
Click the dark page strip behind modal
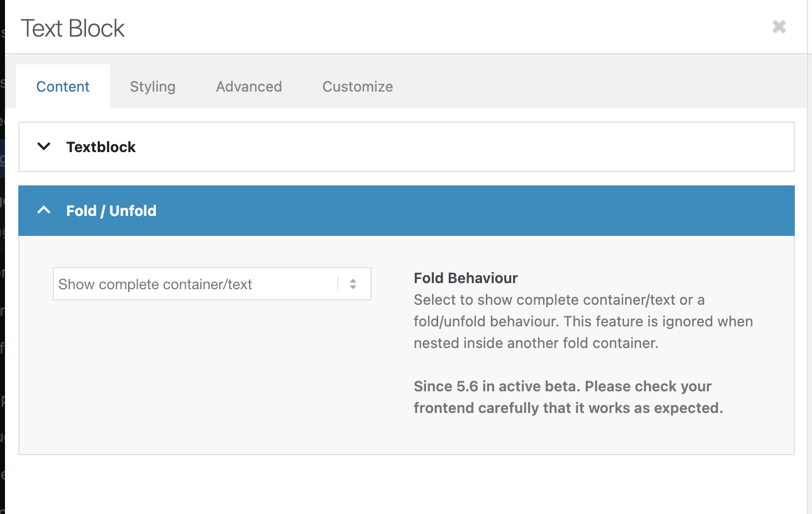pyautogui.click(x=2, y=278)
